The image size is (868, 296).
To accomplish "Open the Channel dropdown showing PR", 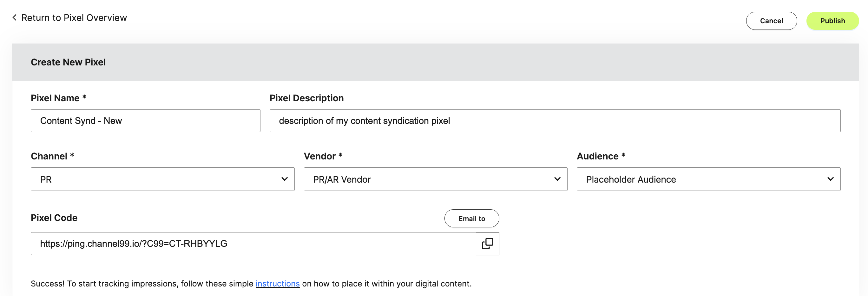I will (162, 179).
